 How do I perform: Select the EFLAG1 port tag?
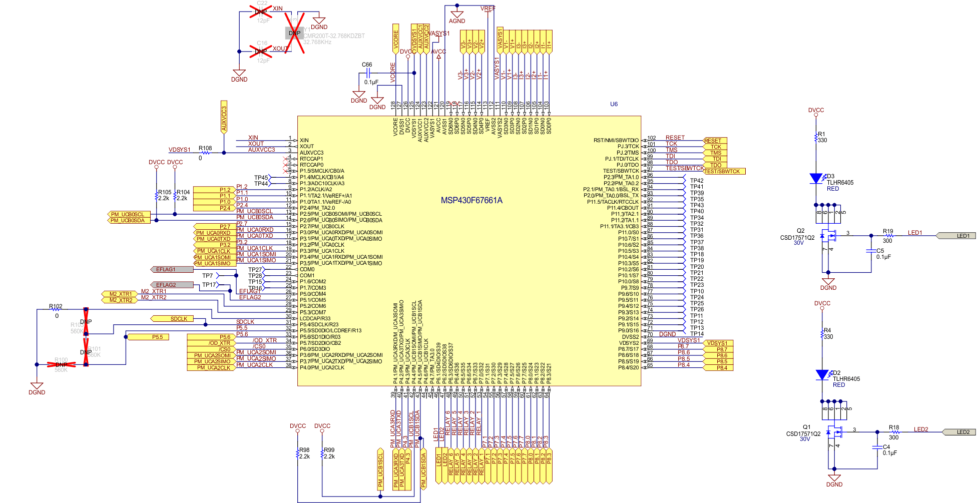click(x=172, y=269)
